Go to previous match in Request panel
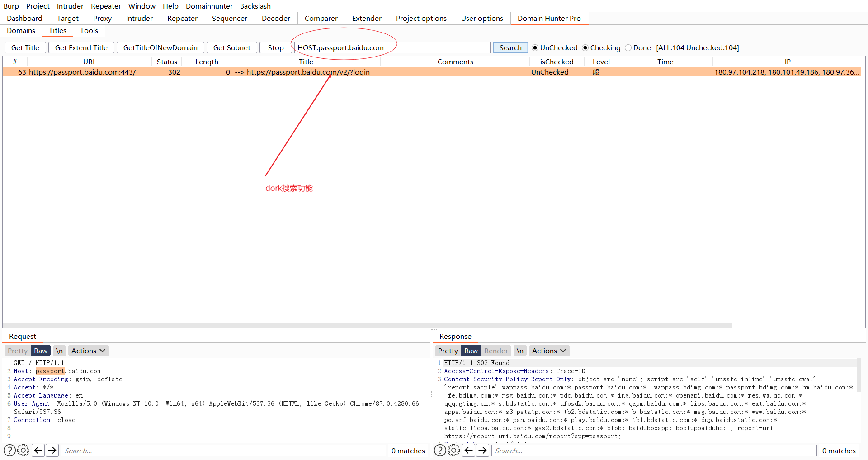Screen dimensions: 868x460 click(x=38, y=450)
